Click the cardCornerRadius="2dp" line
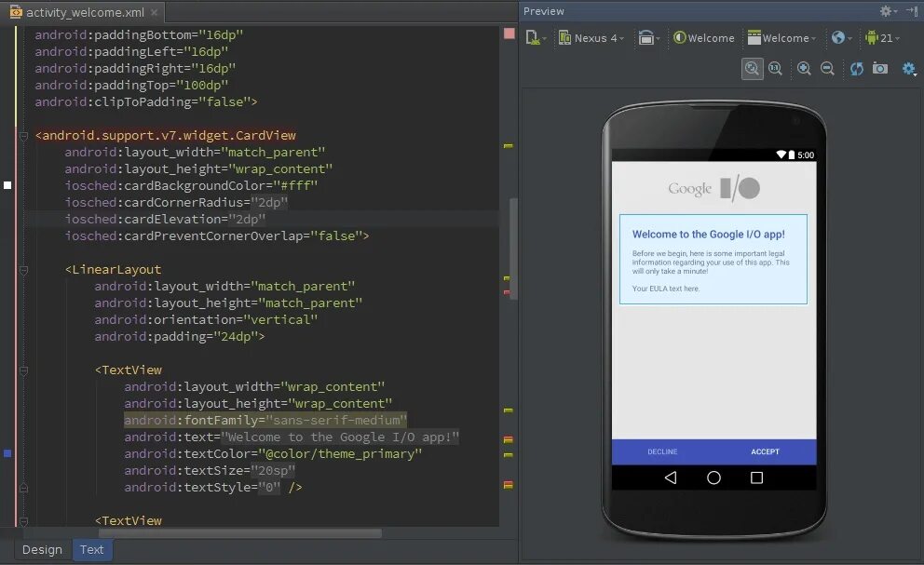Viewport: 924px width, 565px height. [176, 203]
